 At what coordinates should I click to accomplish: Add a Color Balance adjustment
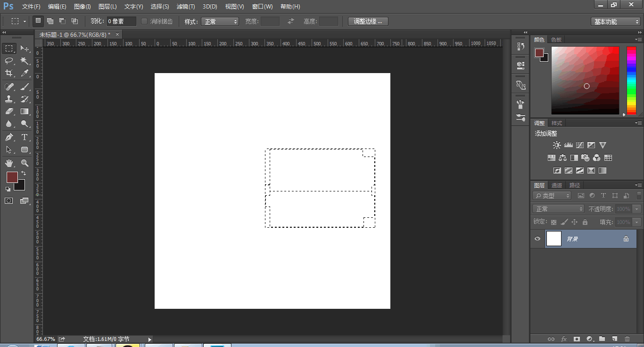click(562, 157)
